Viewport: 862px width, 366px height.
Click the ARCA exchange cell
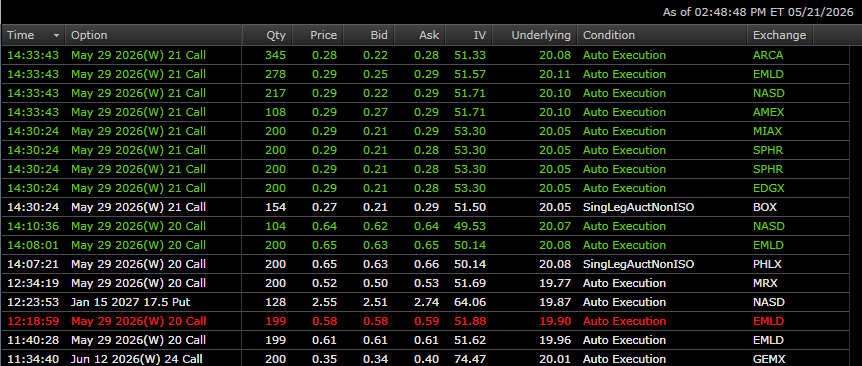[768, 55]
